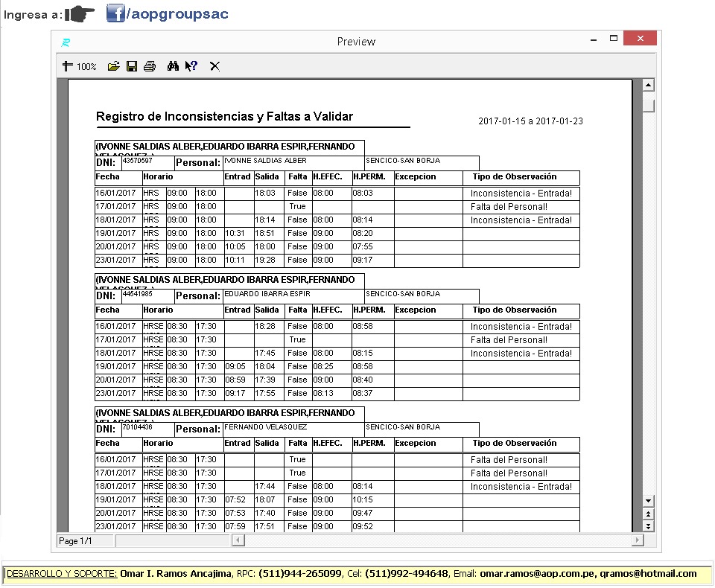
Task: Click the DESARROLLO Y SOPORTE link
Action: [62, 573]
